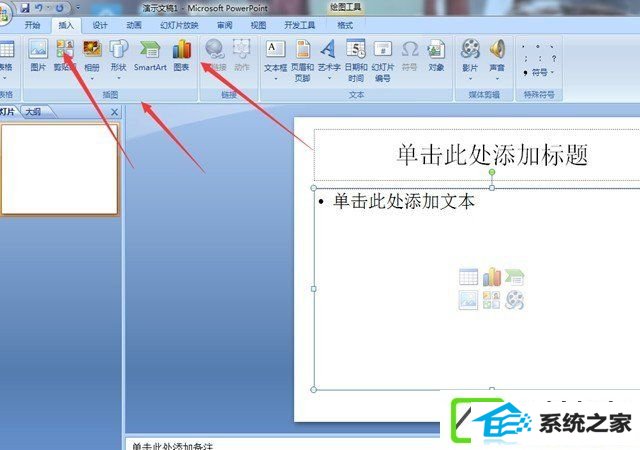Viewport: 640px width, 450px height.
Task: Click the Photo Album (相册) icon
Action: (92, 50)
